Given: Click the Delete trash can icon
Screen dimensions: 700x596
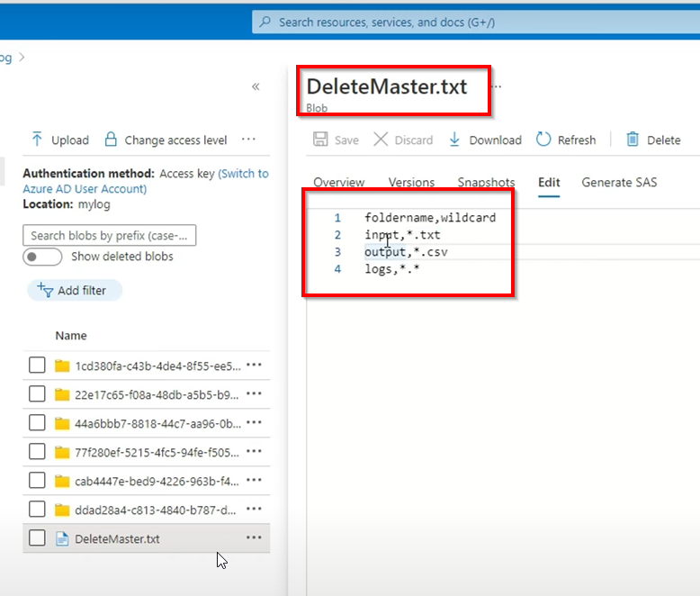Looking at the screenshot, I should (633, 139).
